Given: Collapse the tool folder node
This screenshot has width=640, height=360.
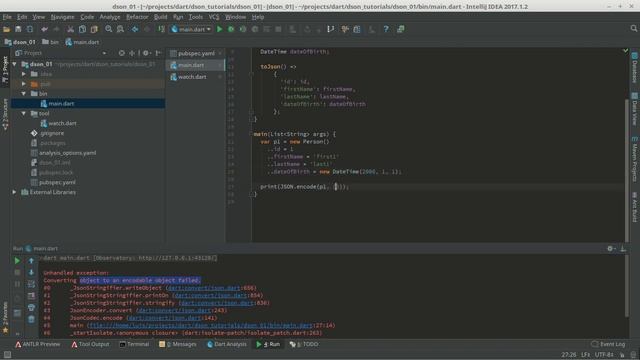Looking at the screenshot, I should coord(24,113).
